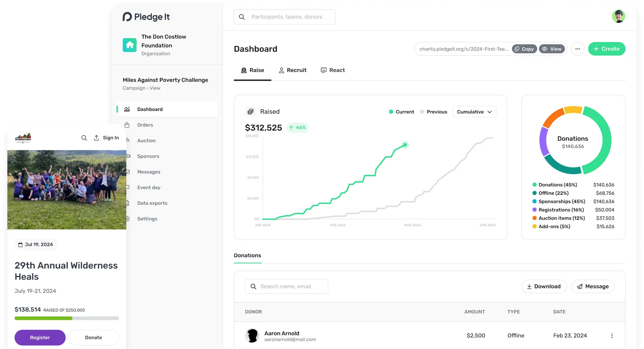This screenshot has height=349, width=644.
Task: Select the Event day calendar icon
Action: coord(127,187)
